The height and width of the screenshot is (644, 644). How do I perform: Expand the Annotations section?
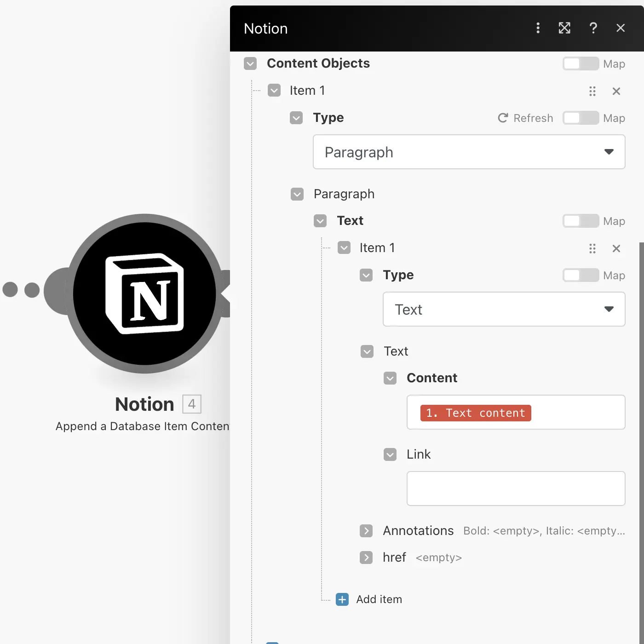tap(366, 531)
